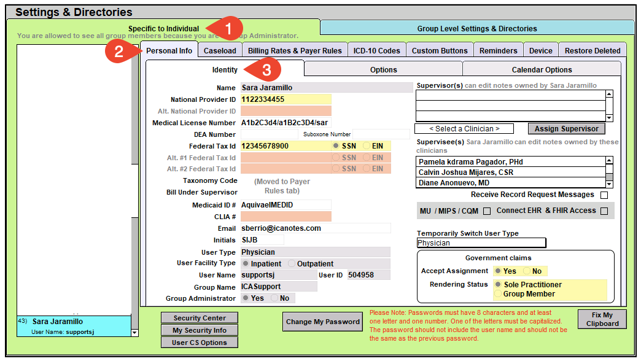Select EIN radio for Federal Tax Id
Screen dimensions: 641x364
tap(367, 146)
